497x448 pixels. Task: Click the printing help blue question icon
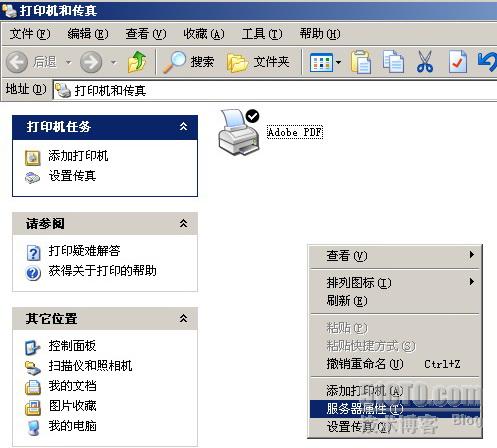point(33,273)
